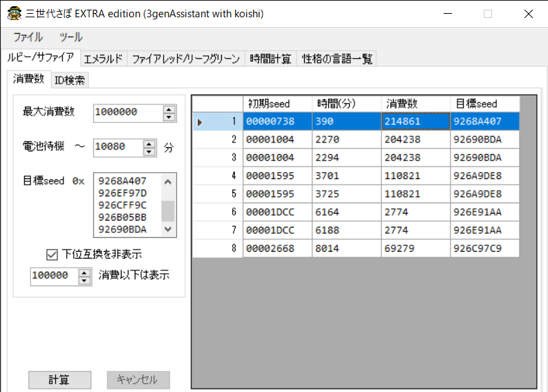Click 初期seed cell 00001DCC in row 7
548x392 pixels.
(x=278, y=231)
